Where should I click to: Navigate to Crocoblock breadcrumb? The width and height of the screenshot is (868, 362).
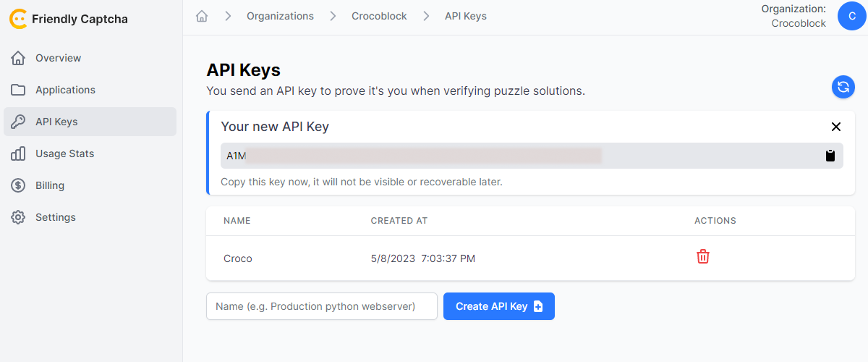[379, 16]
